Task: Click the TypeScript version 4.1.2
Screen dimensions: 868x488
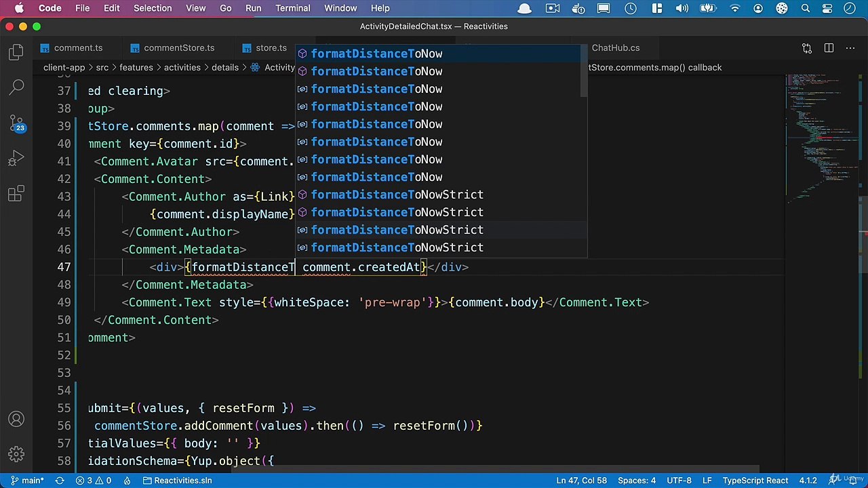Action: (x=808, y=481)
